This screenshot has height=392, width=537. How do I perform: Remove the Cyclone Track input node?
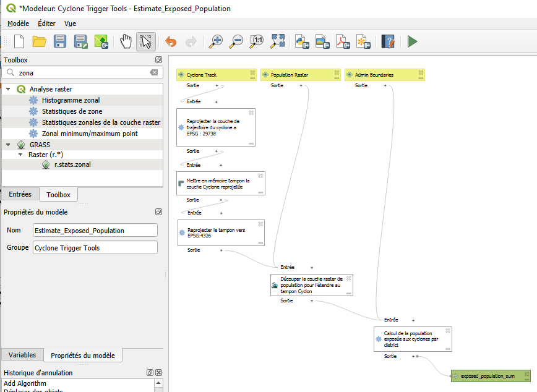(252, 72)
